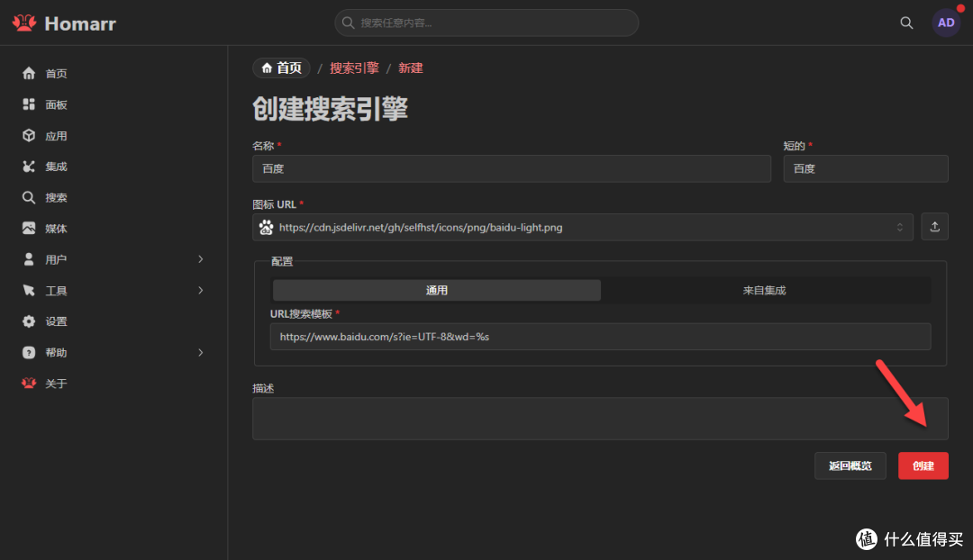
Task: Click the gear icon beside 设置
Action: [x=29, y=321]
